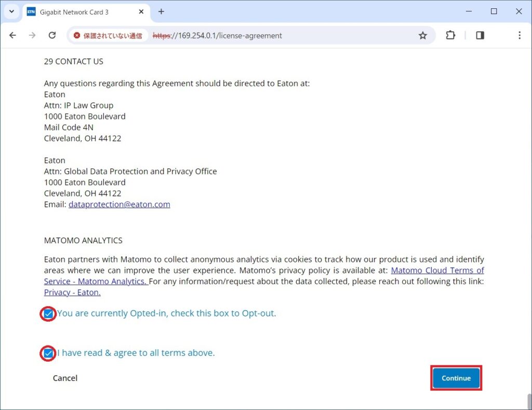Image resolution: width=532 pixels, height=410 pixels.
Task: Open a new tab with plus icon
Action: [161, 11]
